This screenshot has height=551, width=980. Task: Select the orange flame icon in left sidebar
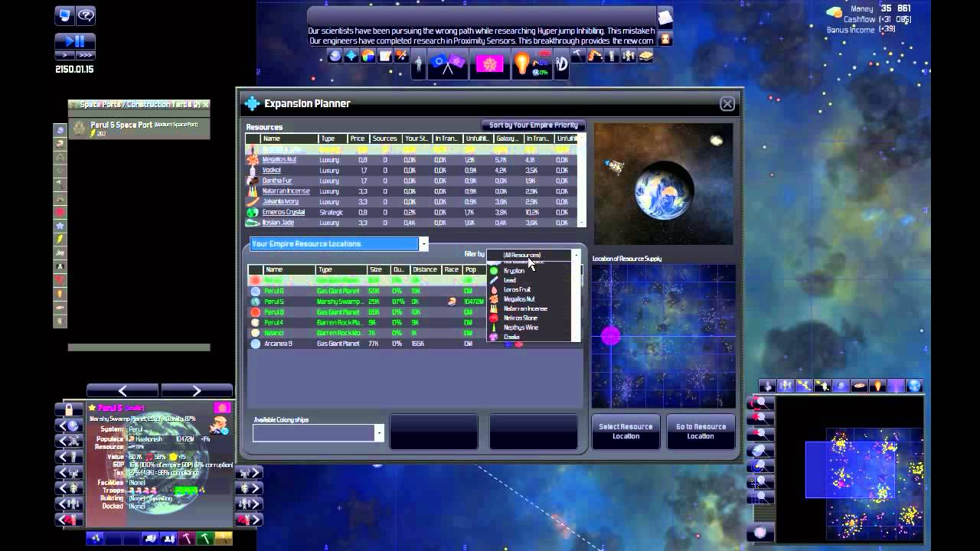[x=60, y=294]
